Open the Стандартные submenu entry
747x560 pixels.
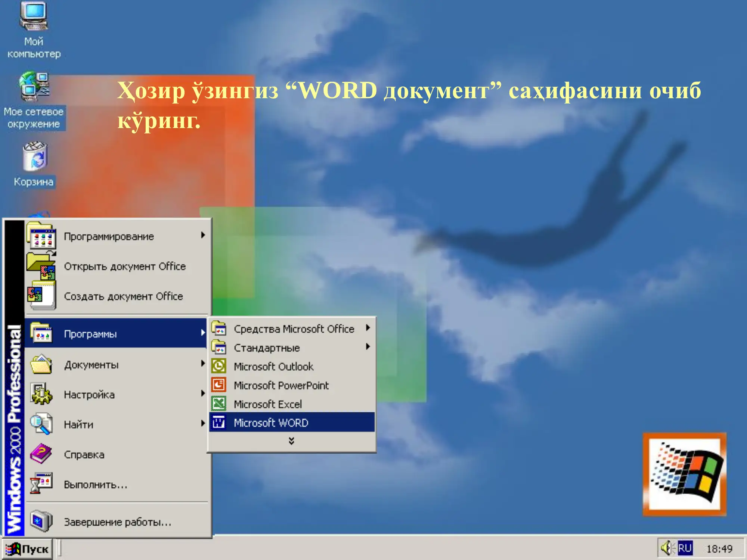[x=292, y=348]
